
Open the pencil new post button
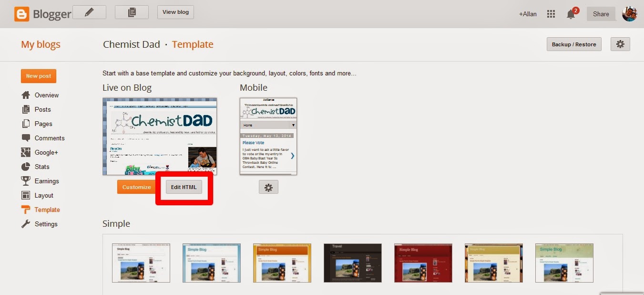coord(89,12)
